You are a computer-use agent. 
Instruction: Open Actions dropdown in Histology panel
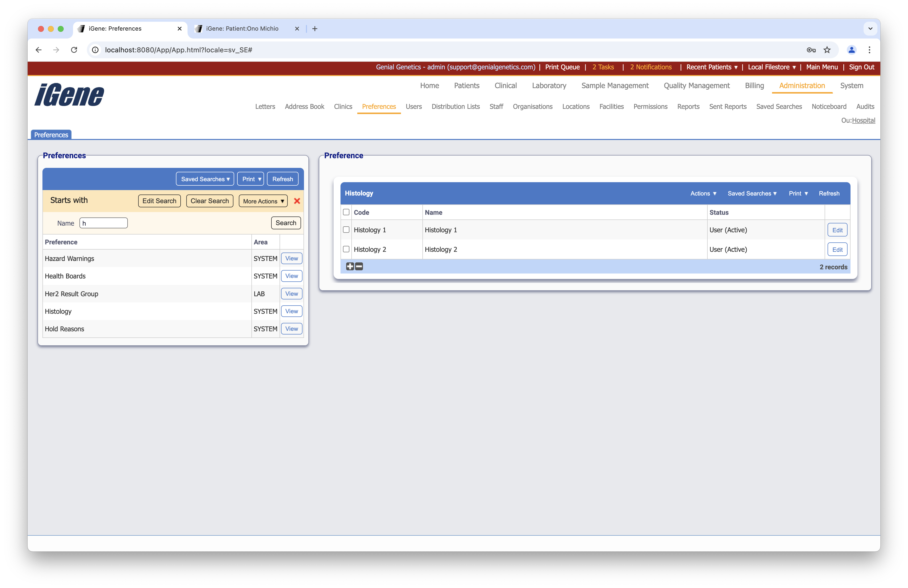pos(703,194)
